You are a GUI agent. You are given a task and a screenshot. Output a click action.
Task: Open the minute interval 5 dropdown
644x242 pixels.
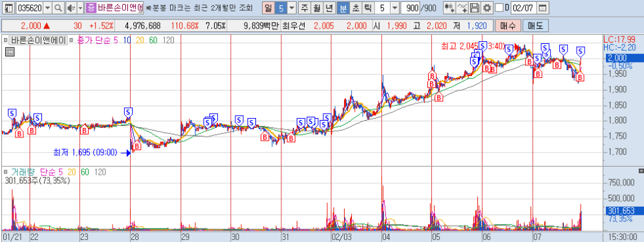pos(395,8)
